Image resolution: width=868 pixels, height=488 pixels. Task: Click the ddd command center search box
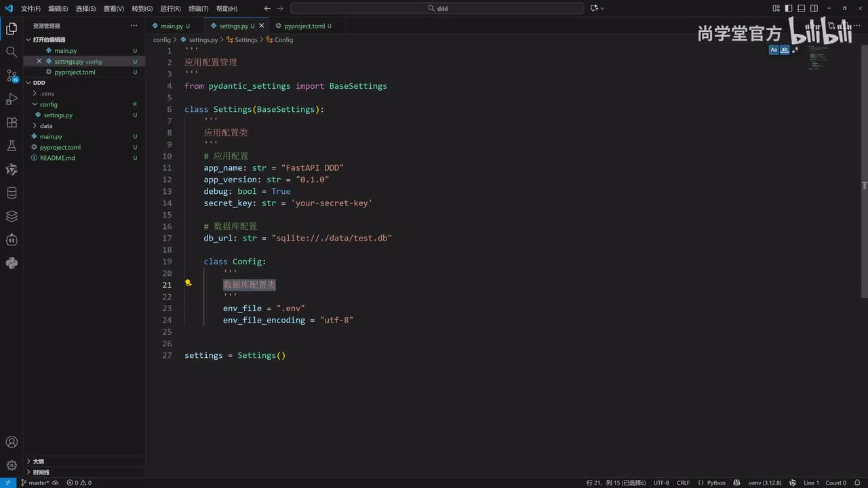tap(437, 8)
